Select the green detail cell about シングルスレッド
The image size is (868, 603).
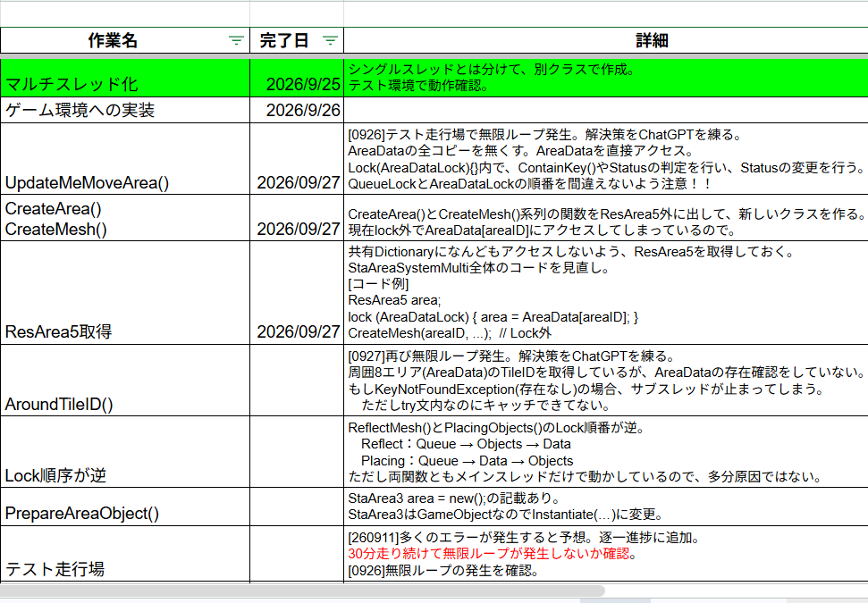click(606, 78)
